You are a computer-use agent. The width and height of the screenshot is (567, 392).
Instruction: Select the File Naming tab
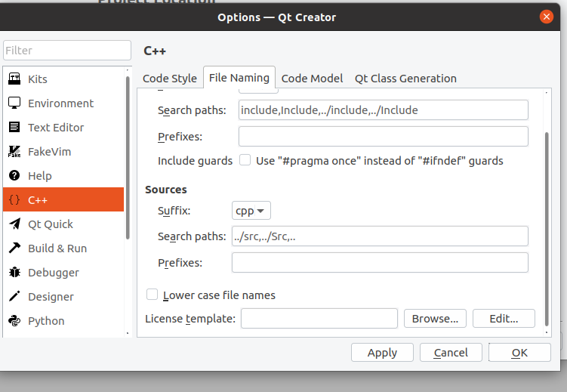pos(239,78)
